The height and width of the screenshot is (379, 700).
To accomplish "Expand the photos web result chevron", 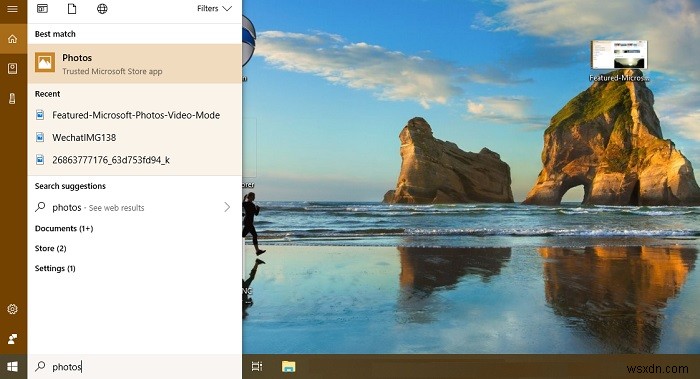I will click(227, 207).
